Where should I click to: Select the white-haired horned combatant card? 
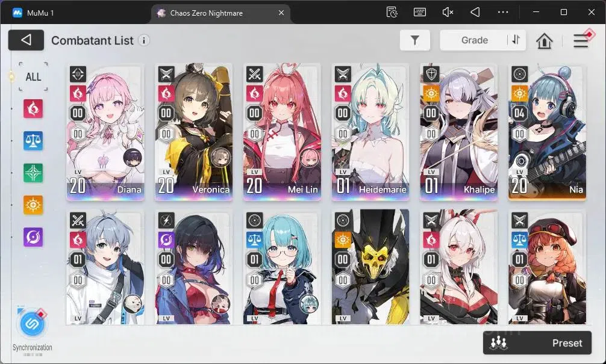click(x=459, y=267)
